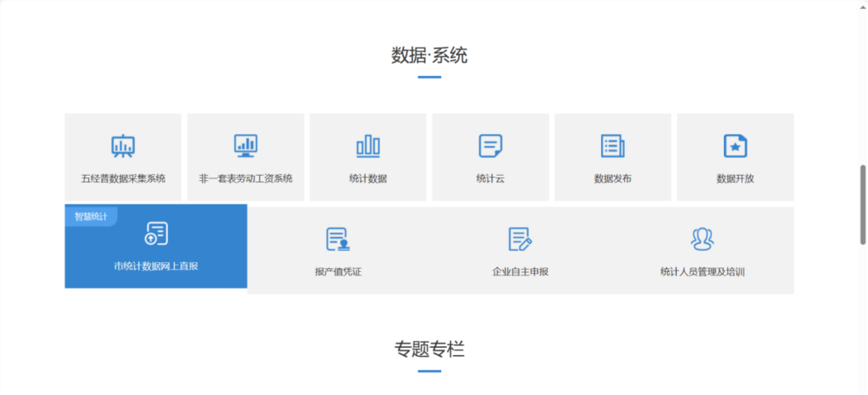Open 统计人员管理及培训 label link

pyautogui.click(x=702, y=272)
